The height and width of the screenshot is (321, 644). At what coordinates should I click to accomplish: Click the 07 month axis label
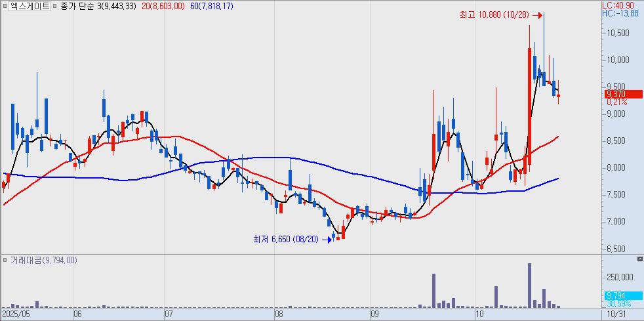coord(169,315)
